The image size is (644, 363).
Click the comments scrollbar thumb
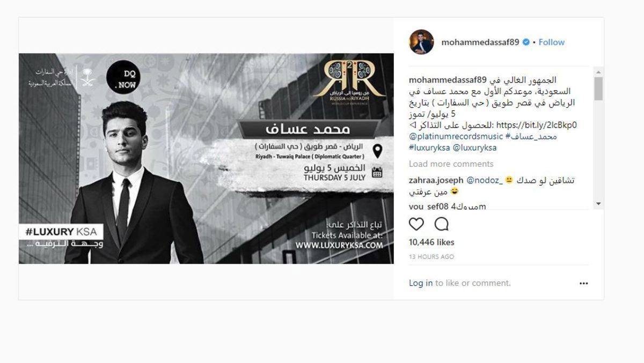pos(598,89)
